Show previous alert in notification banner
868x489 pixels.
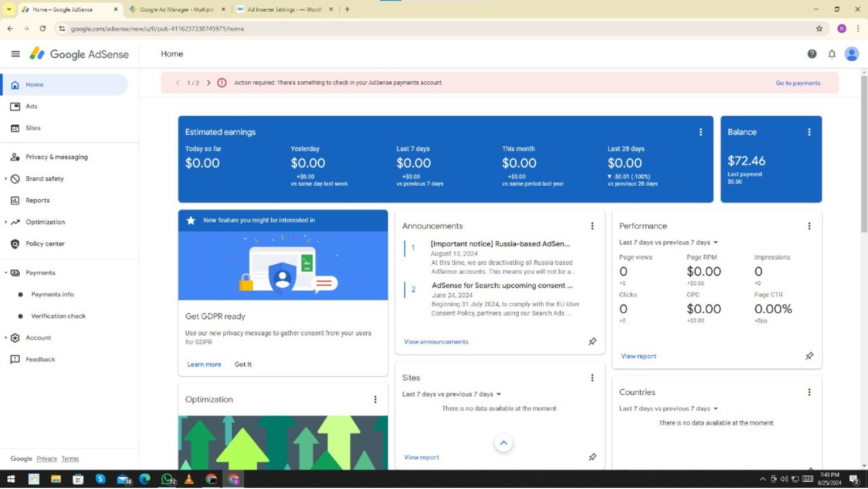point(177,83)
